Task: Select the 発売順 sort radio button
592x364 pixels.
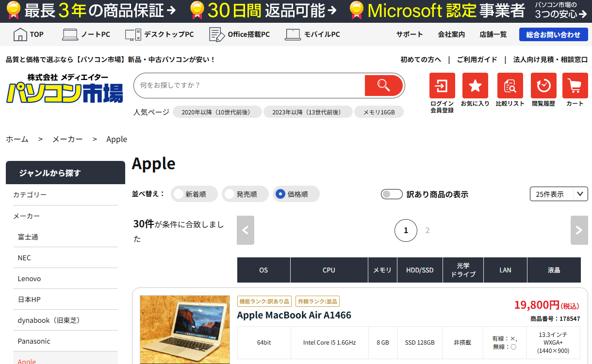Action: click(230, 194)
